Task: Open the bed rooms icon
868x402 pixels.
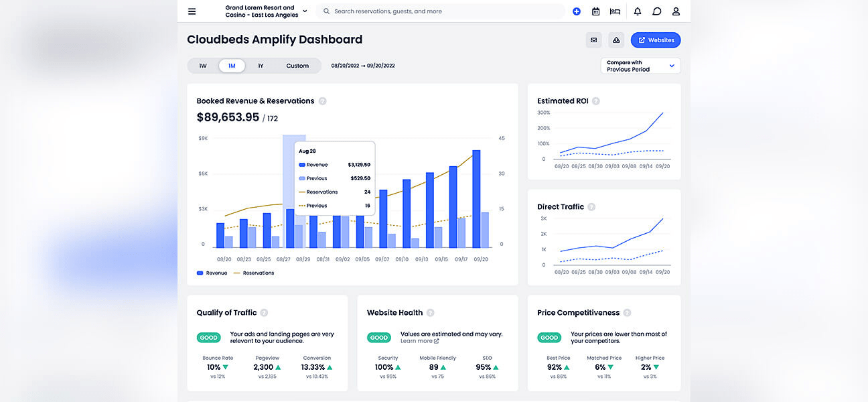Action: [615, 11]
